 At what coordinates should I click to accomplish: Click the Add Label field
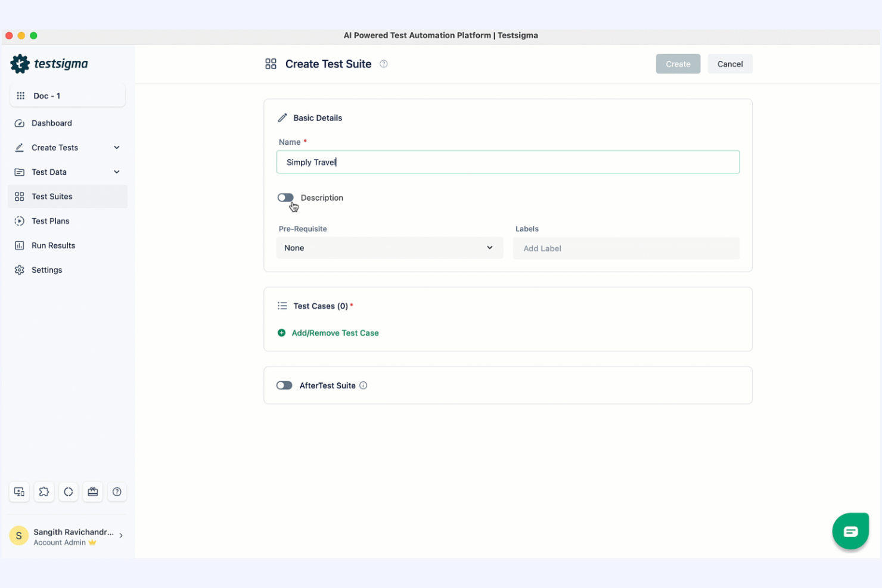(626, 248)
